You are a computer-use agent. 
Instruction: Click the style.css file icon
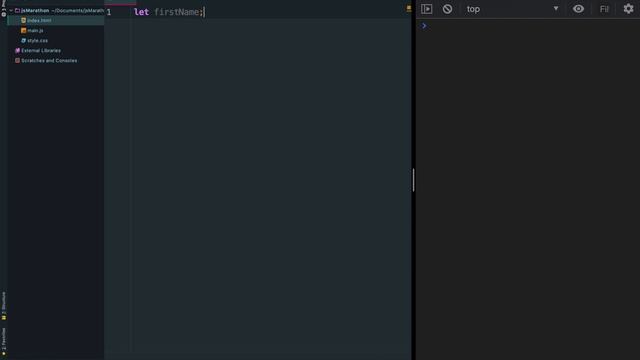pyautogui.click(x=23, y=40)
